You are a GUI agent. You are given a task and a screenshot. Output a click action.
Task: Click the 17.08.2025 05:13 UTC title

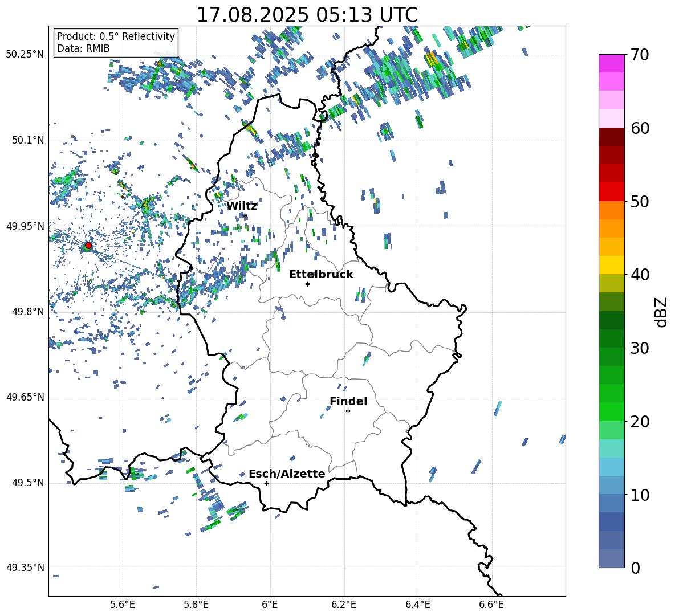coord(307,15)
